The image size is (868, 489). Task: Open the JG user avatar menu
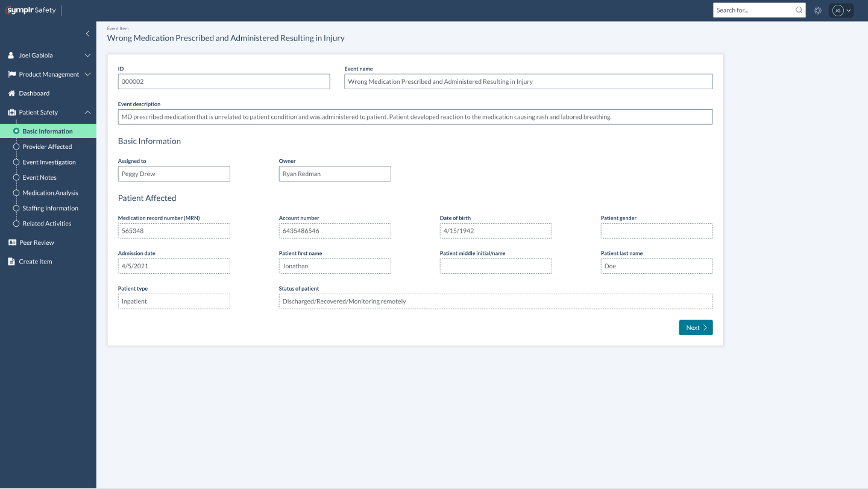841,10
